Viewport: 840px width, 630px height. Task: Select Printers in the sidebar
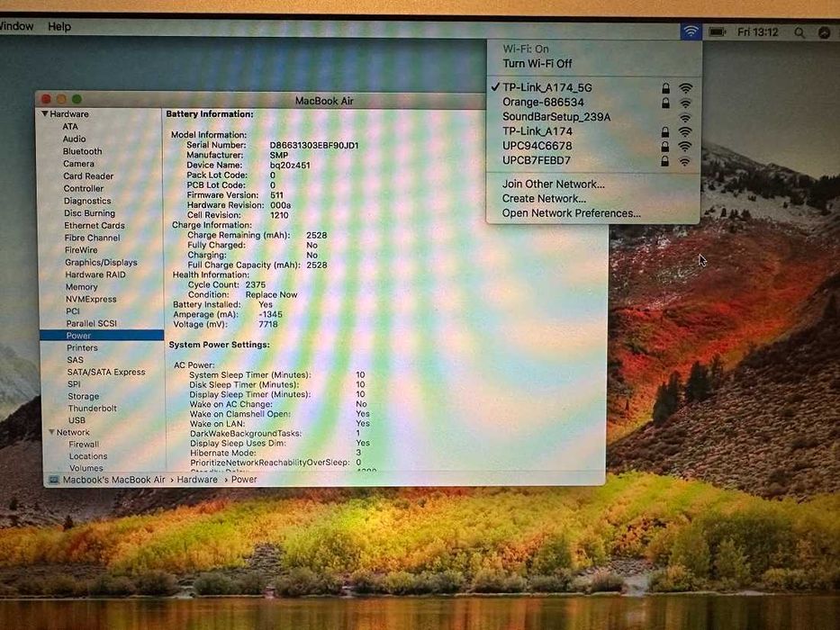[82, 347]
